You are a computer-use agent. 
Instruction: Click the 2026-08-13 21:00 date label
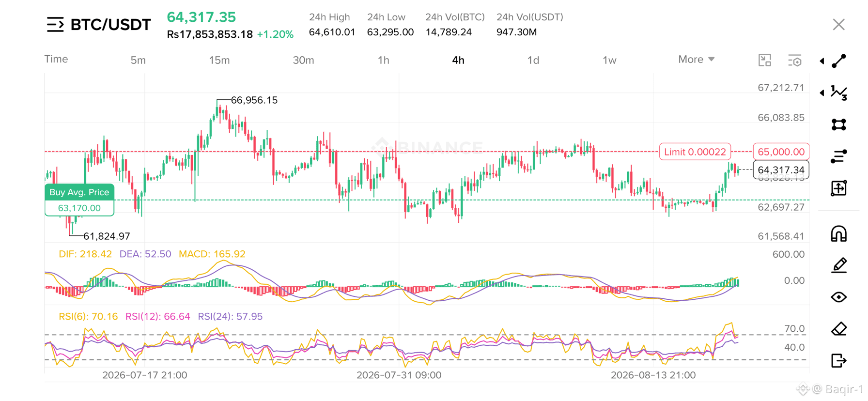point(653,375)
